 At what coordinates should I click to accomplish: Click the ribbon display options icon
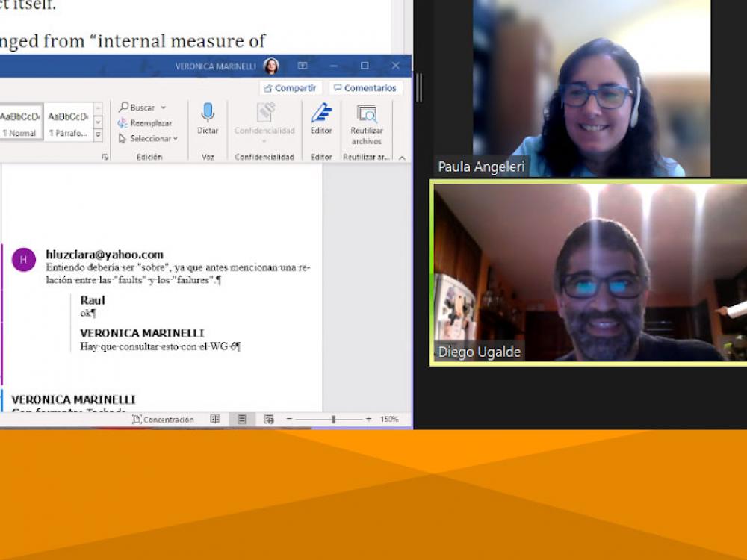pyautogui.click(x=303, y=66)
